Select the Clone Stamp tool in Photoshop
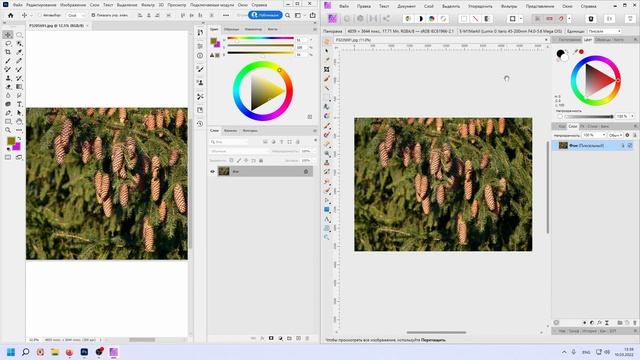 coord(8,78)
